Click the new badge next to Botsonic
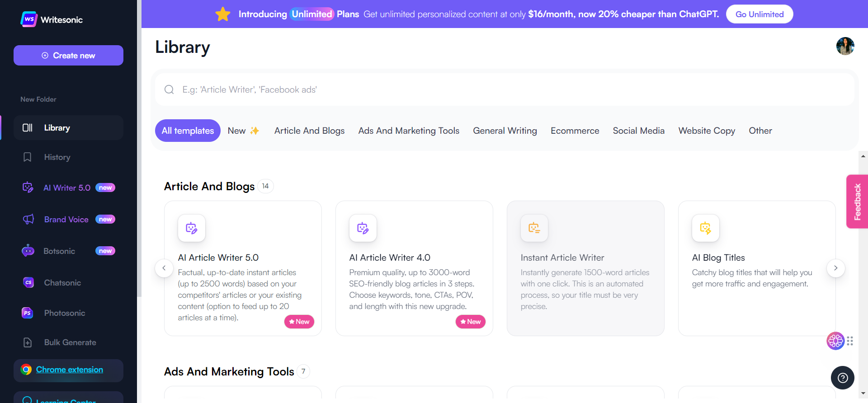 click(x=105, y=251)
